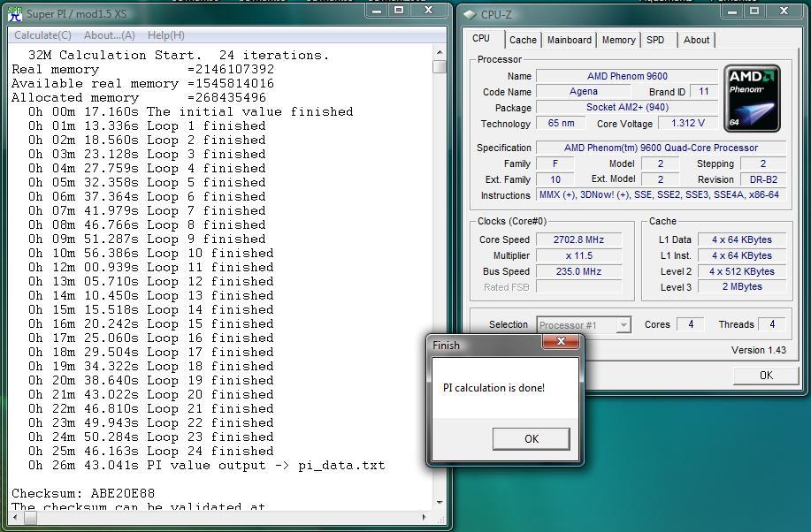Click the Level 3 value '2 MBytes'
811x532 pixels.
click(742, 287)
